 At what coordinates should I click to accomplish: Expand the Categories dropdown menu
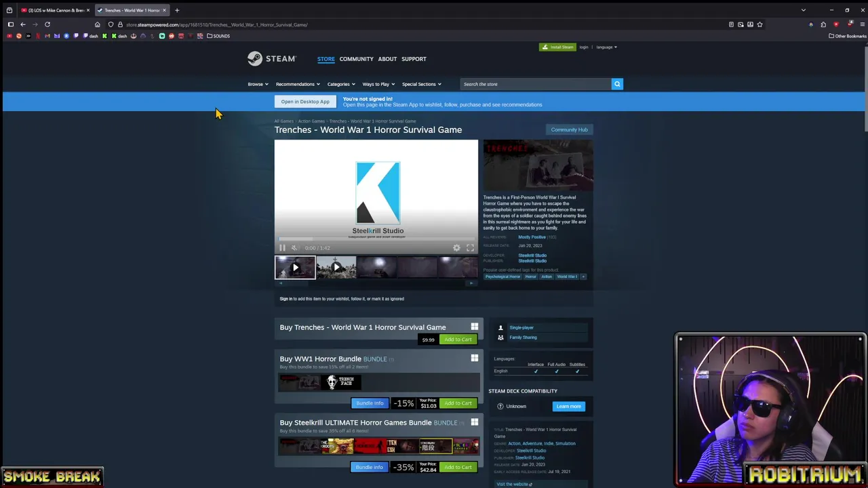(341, 84)
